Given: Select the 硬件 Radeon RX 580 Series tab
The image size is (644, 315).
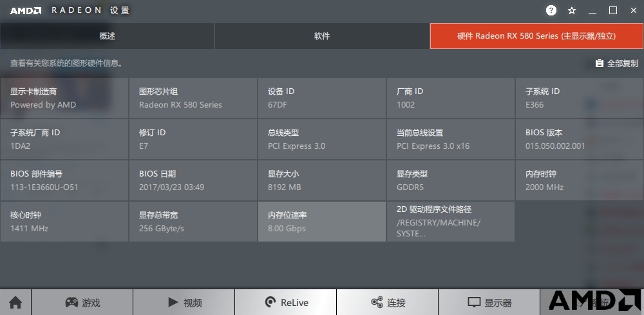Looking at the screenshot, I should (537, 36).
